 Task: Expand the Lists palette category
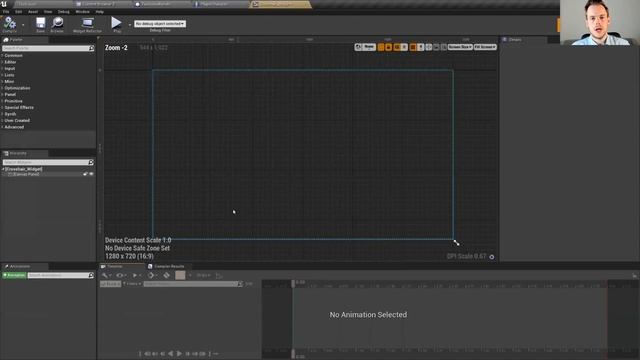9,75
